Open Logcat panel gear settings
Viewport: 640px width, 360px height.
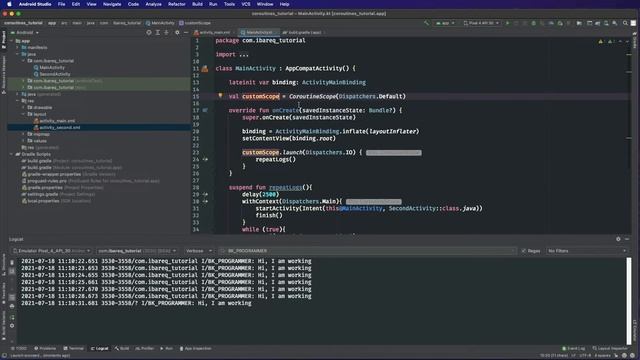pos(618,239)
